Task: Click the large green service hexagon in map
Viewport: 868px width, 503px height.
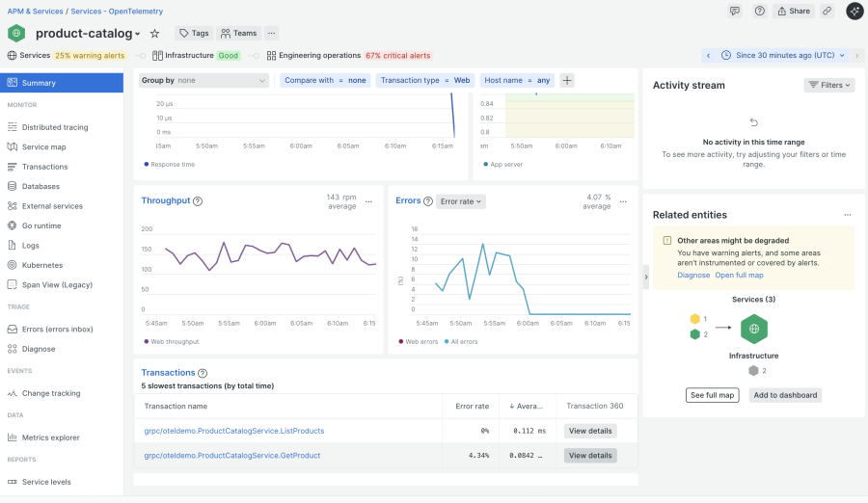Action: click(x=754, y=329)
